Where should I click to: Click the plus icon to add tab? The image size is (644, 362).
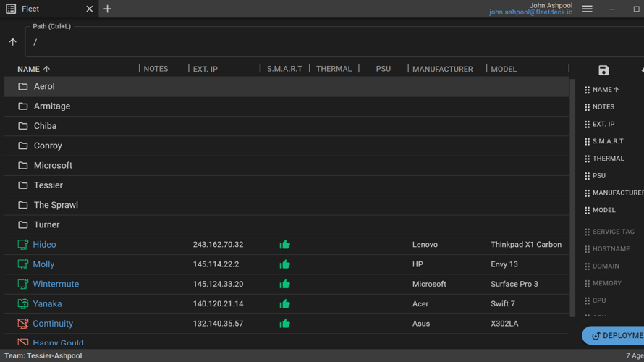click(107, 9)
